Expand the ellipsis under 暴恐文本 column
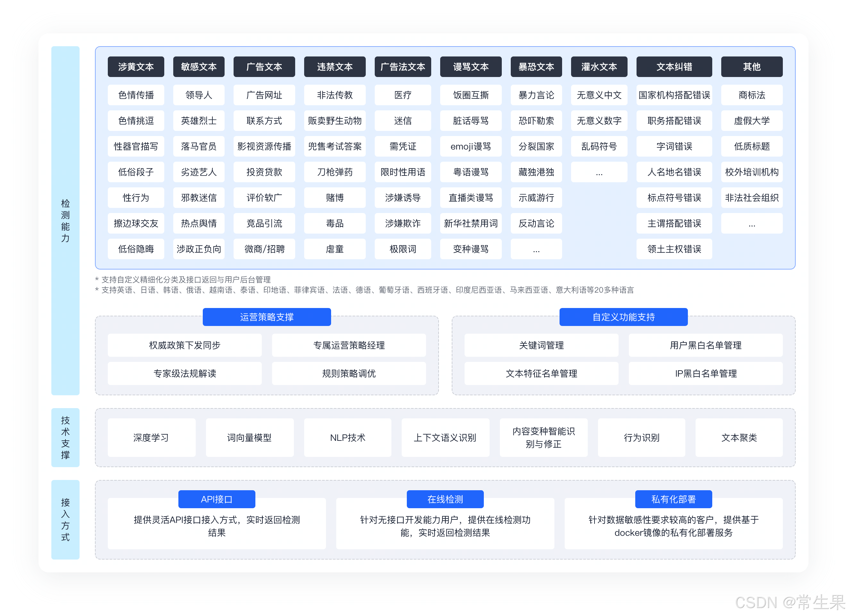The image size is (847, 616). point(536,249)
